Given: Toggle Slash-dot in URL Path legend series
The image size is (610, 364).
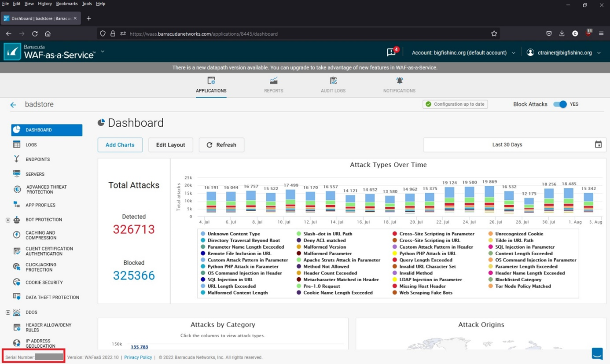Looking at the screenshot, I should (x=324, y=234).
